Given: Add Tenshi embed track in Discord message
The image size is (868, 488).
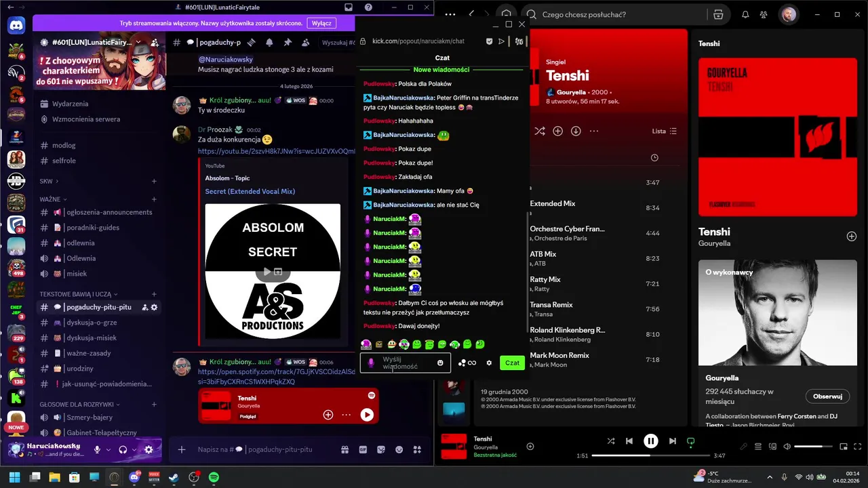Looking at the screenshot, I should [x=328, y=414].
